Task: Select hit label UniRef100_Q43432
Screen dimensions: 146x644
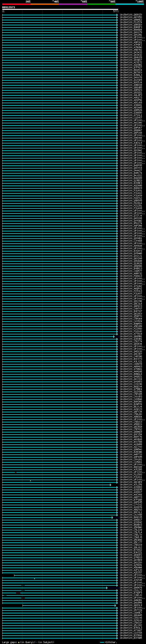Action: (x=131, y=55)
